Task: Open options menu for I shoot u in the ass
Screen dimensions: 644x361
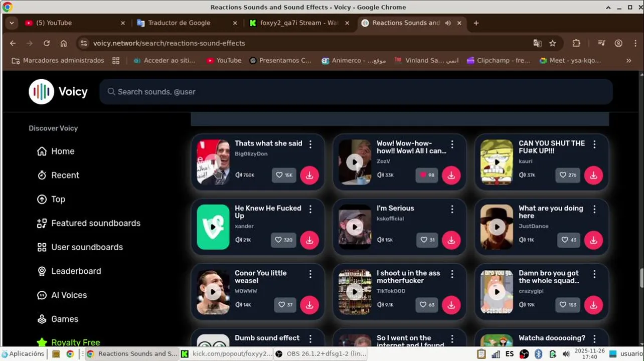Action: [x=452, y=274]
